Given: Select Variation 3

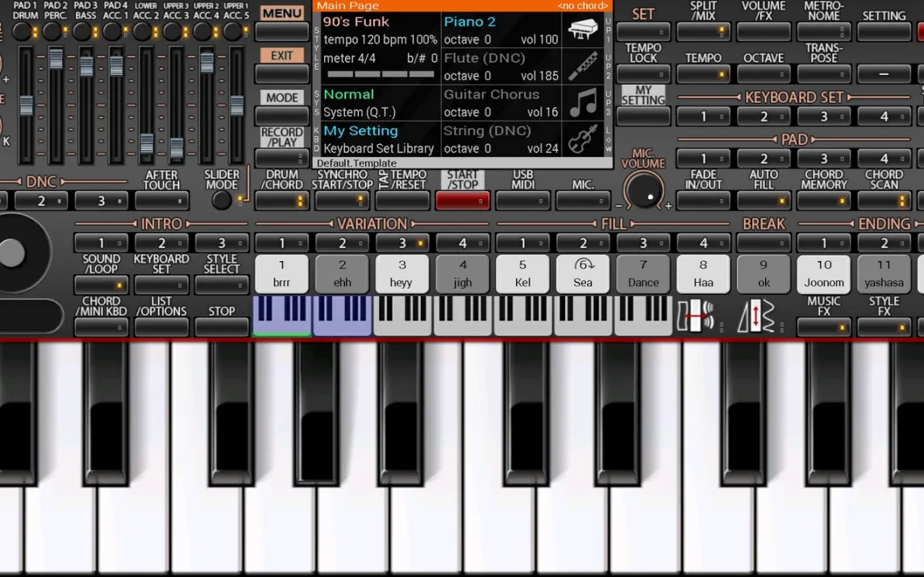Looking at the screenshot, I should [x=402, y=243].
